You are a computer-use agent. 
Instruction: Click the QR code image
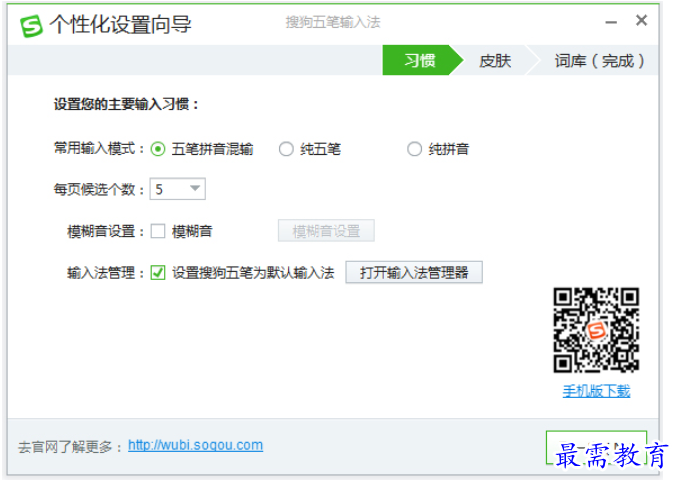[x=596, y=330]
